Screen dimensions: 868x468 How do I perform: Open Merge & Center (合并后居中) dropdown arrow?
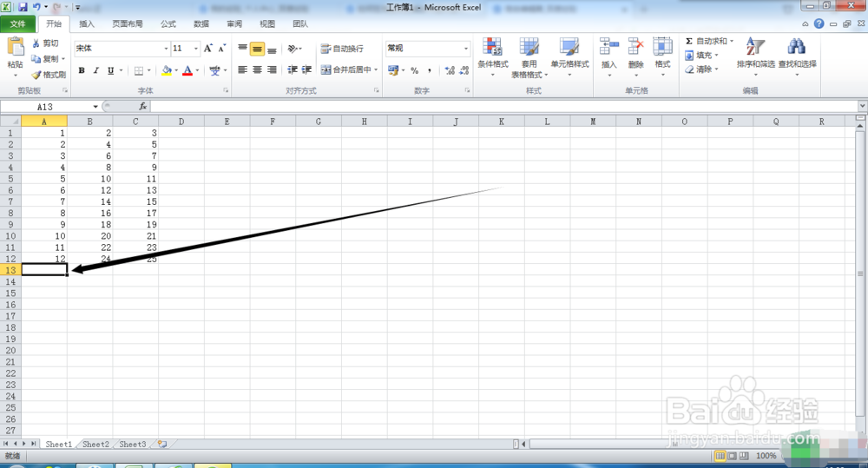(x=376, y=69)
